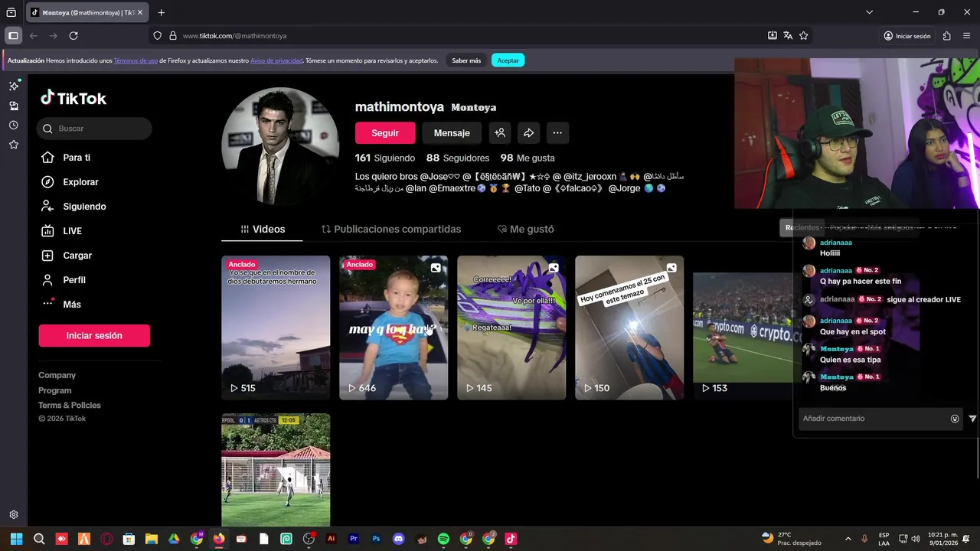Click the 161 Siguiendo count
Screen dimensions: 980x551
tap(385, 158)
